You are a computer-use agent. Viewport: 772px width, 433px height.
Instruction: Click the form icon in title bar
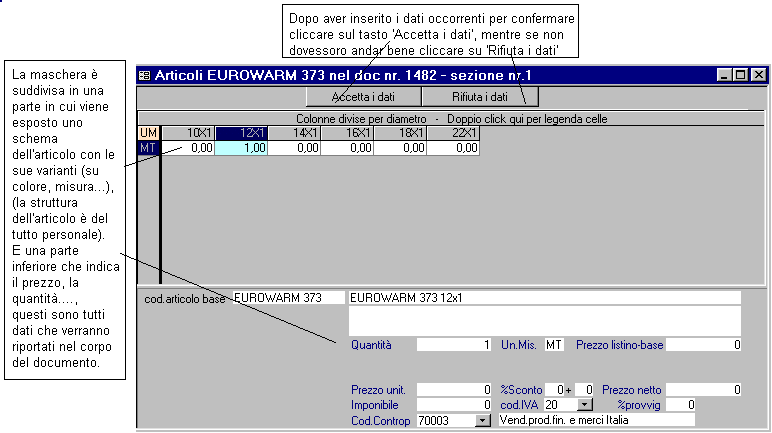click(x=144, y=75)
